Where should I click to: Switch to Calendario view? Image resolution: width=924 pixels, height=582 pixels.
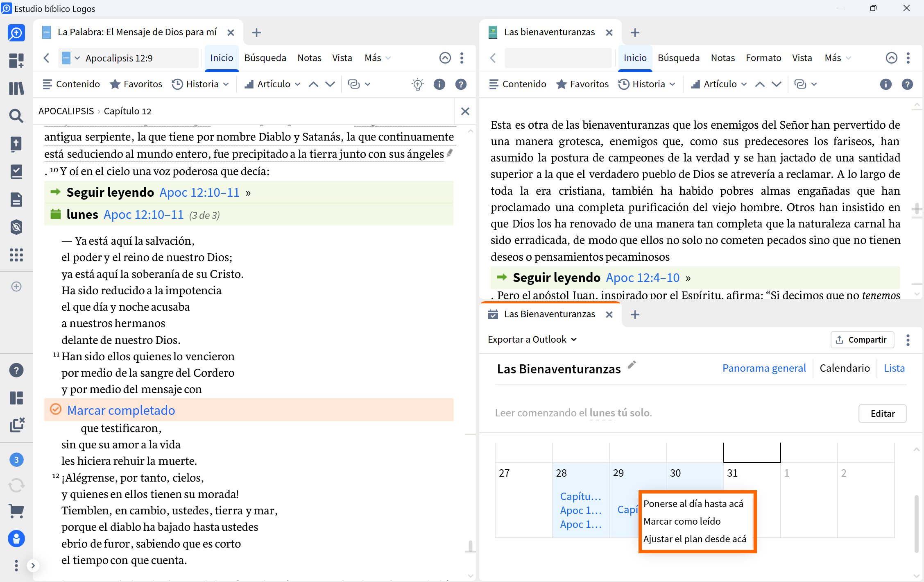click(x=845, y=368)
